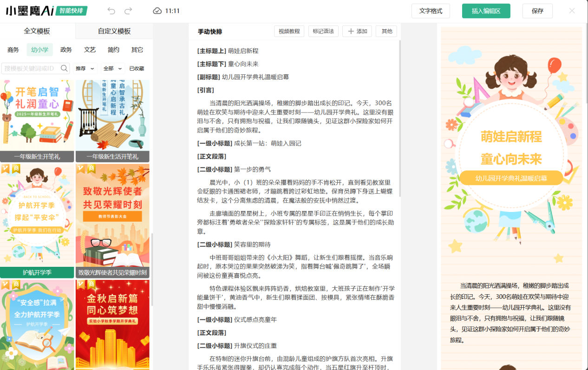
Task: Click the 萌娃启新程 title in preview
Action: 511,137
